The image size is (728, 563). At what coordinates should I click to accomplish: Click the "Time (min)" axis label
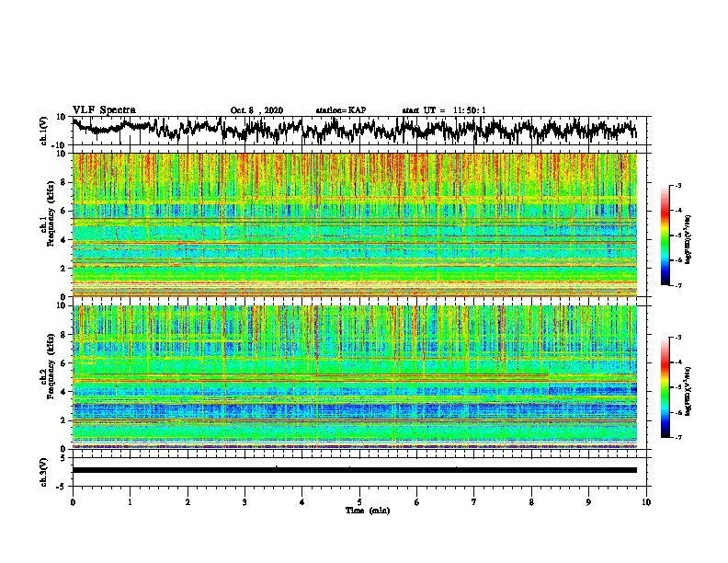(x=368, y=511)
